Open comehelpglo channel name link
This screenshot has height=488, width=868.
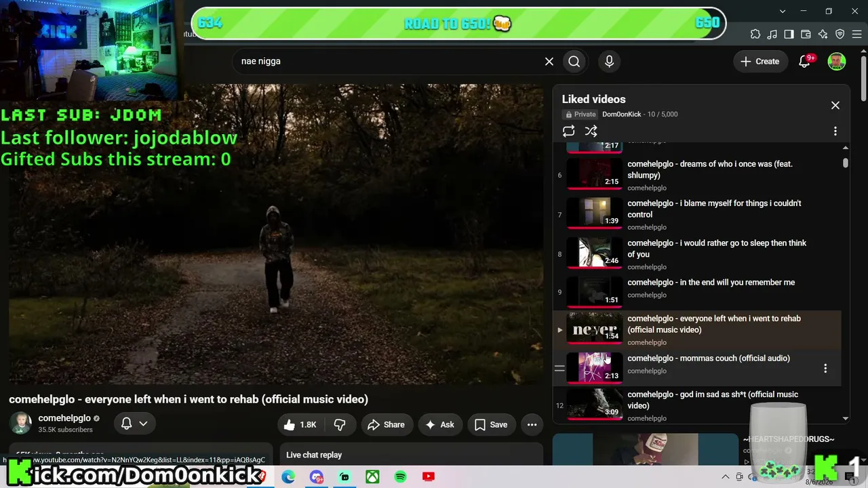(x=64, y=418)
